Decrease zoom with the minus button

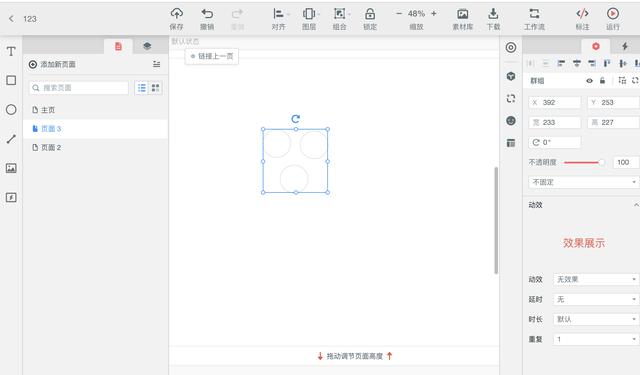coord(399,13)
